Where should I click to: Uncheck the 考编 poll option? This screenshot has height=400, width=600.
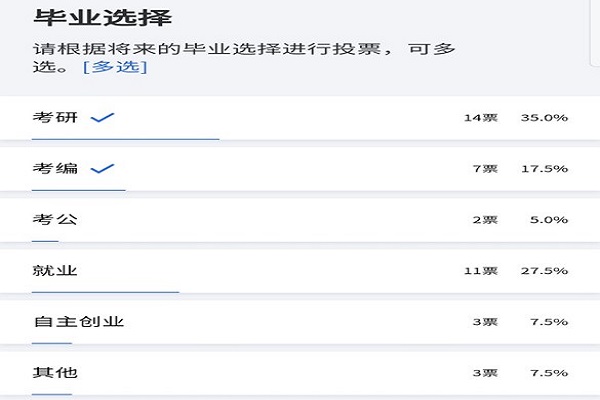(x=55, y=169)
